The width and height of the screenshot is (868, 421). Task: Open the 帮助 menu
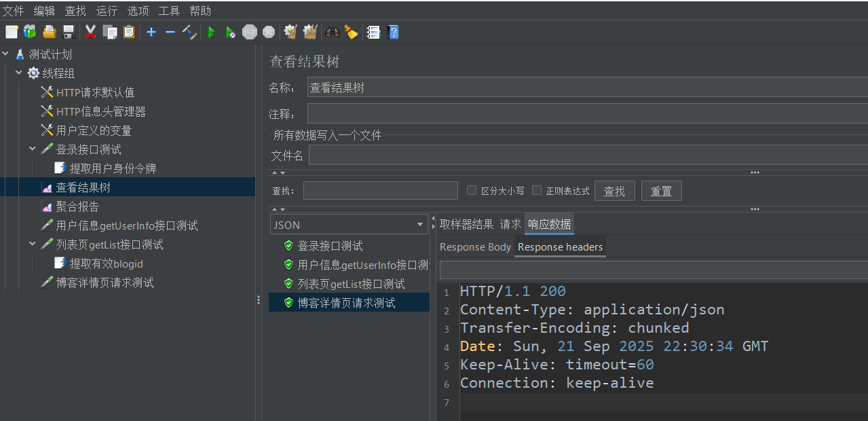pyautogui.click(x=200, y=11)
